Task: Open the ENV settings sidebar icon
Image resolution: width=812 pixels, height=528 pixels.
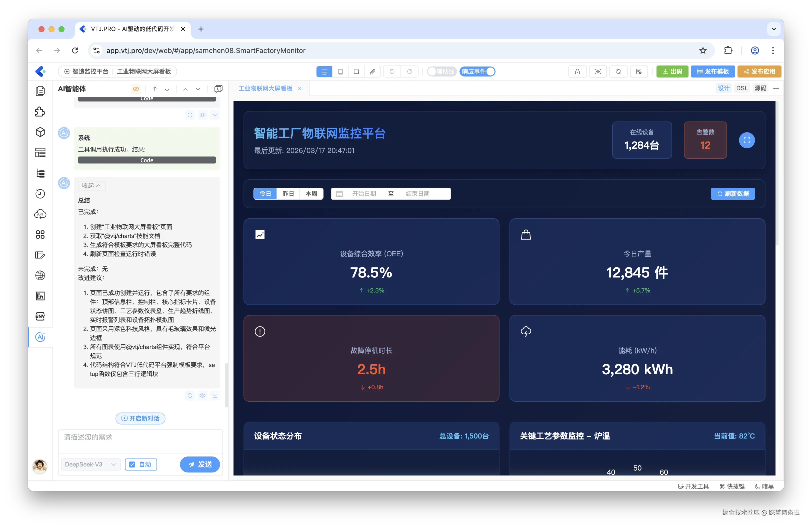Action: pyautogui.click(x=40, y=316)
